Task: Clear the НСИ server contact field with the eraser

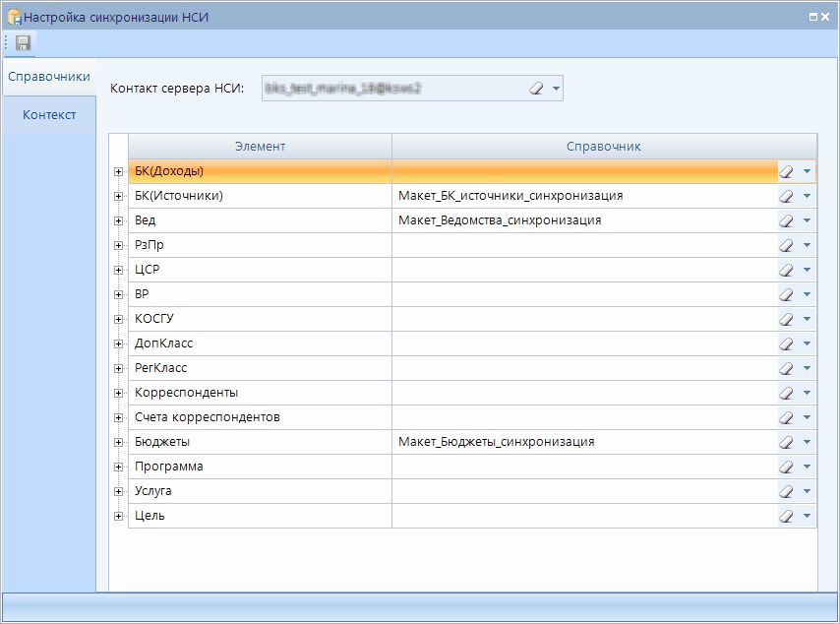Action: [536, 89]
